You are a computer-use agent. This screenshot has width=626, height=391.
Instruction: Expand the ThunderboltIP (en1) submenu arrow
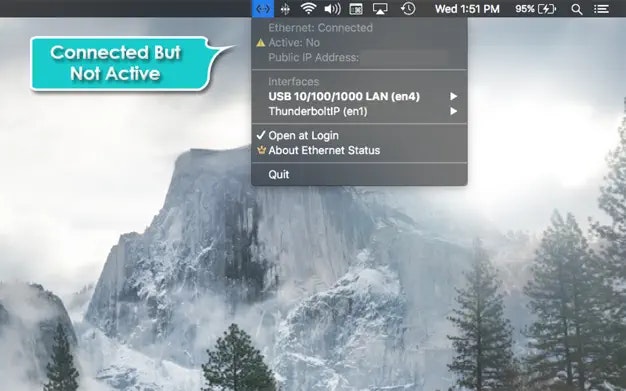454,111
